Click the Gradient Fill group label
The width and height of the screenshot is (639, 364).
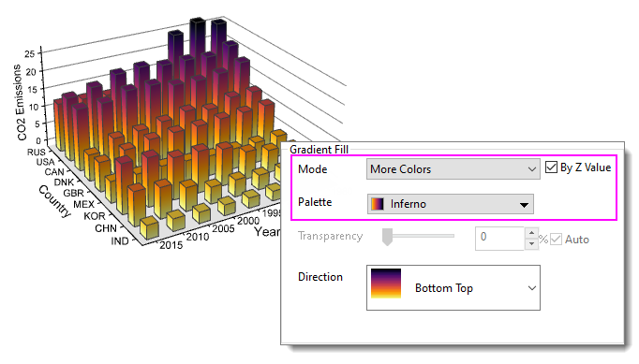pyautogui.click(x=319, y=150)
